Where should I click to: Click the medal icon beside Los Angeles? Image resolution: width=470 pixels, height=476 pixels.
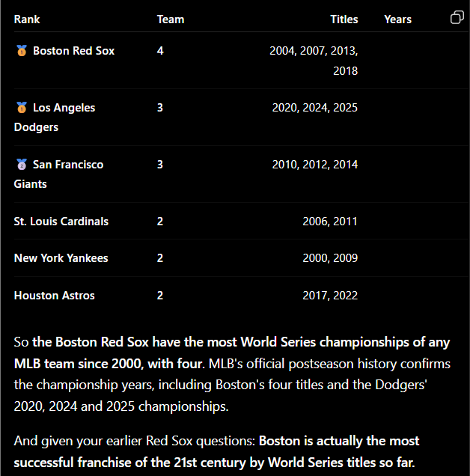click(x=22, y=108)
